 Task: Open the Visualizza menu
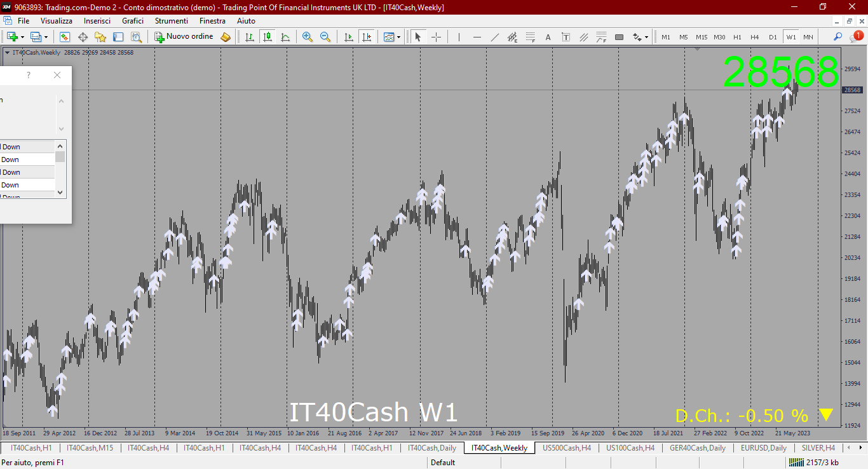point(57,21)
